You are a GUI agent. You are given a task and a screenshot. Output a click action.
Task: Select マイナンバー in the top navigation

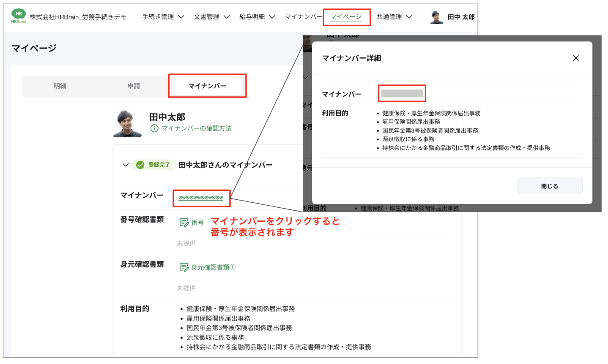click(x=304, y=17)
